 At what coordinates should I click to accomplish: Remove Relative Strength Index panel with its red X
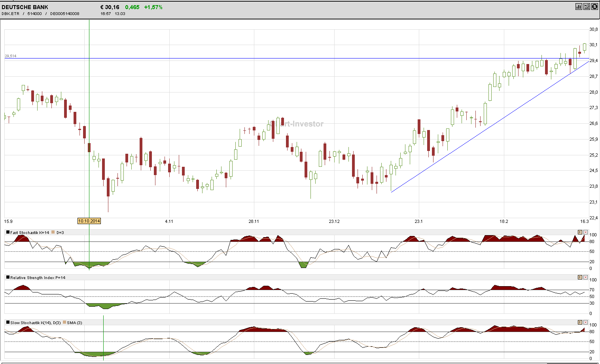(x=586, y=277)
